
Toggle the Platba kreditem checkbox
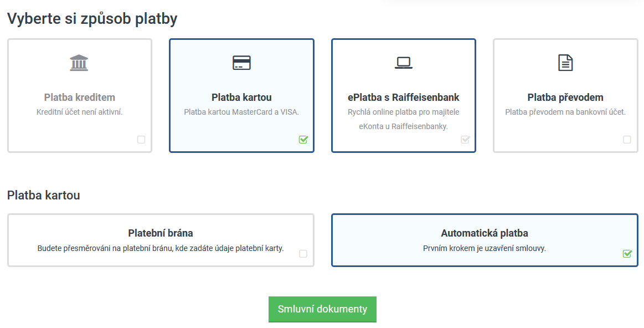[141, 140]
